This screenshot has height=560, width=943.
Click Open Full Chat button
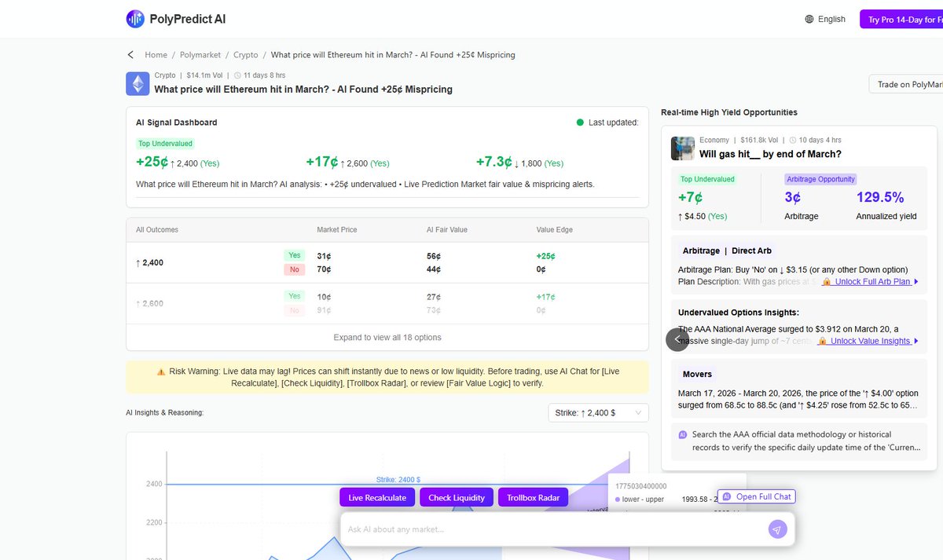(x=757, y=496)
